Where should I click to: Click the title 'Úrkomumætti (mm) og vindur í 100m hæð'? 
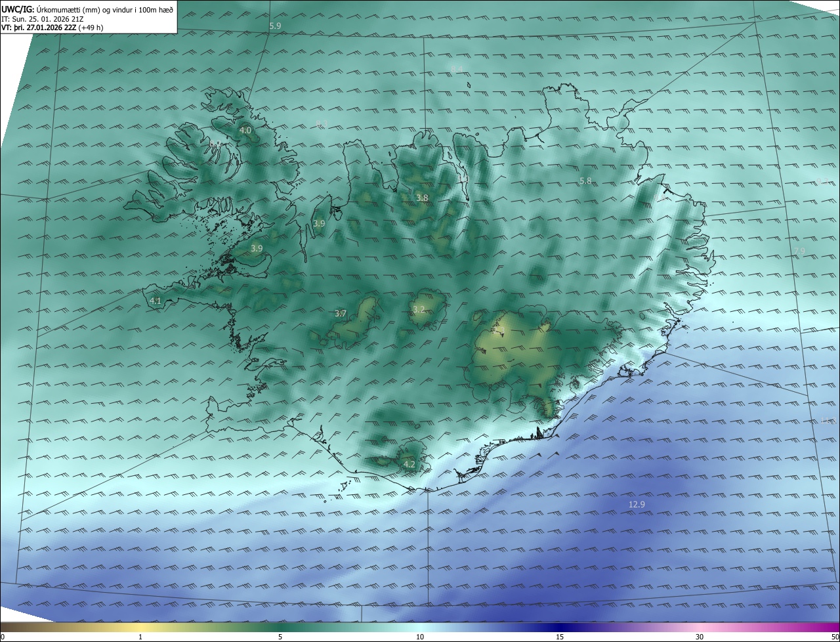[x=104, y=9]
